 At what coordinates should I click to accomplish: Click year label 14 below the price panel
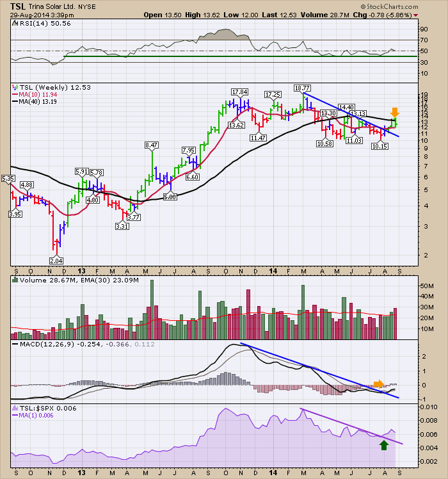pyautogui.click(x=273, y=271)
